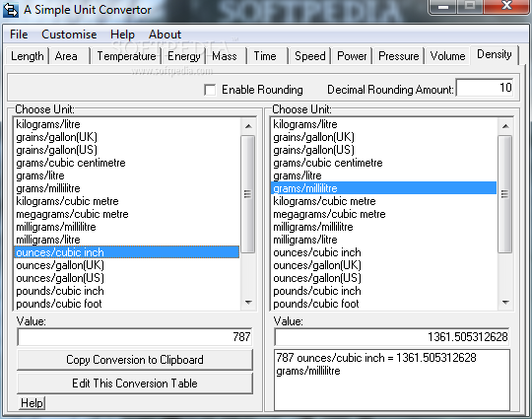Click the Decimal Rounding Amount field

point(485,88)
